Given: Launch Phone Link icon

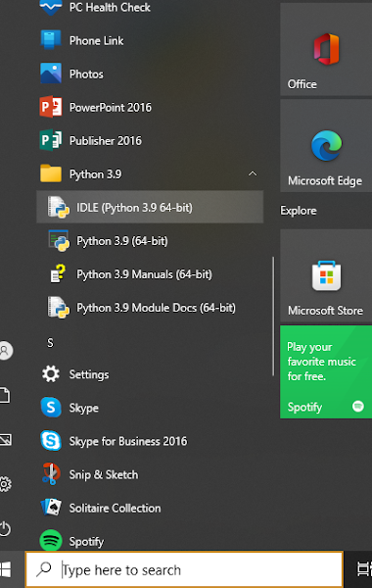Looking at the screenshot, I should tap(51, 40).
